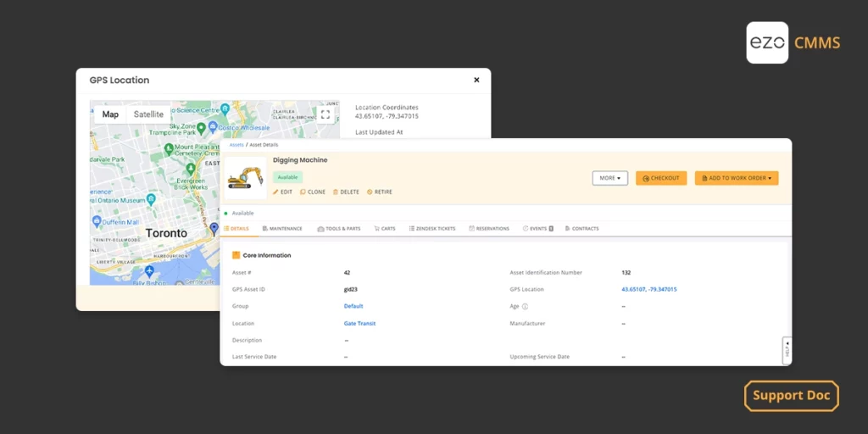Image resolution: width=868 pixels, height=434 pixels.
Task: Open the MORE dropdown
Action: point(610,178)
